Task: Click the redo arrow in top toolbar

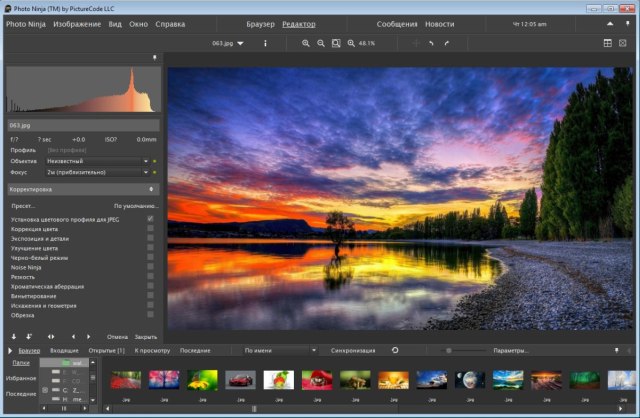Action: [x=446, y=43]
